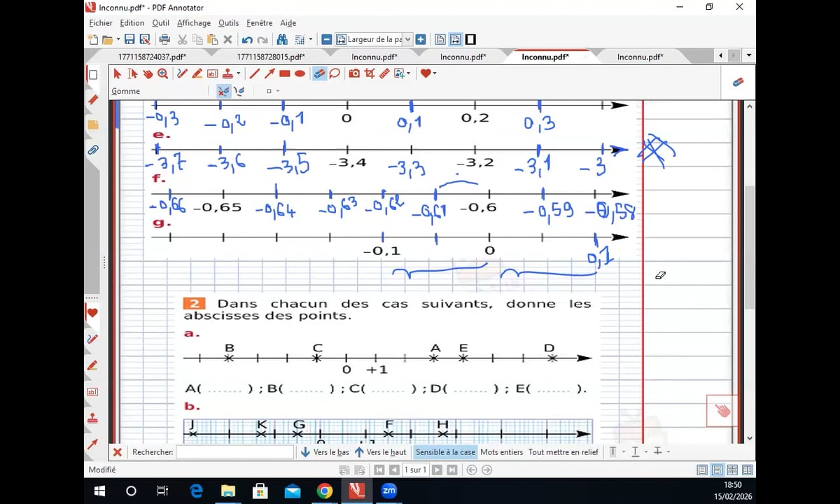Choose the Highlighter marker tool
This screenshot has width=840, height=504.
click(x=197, y=73)
